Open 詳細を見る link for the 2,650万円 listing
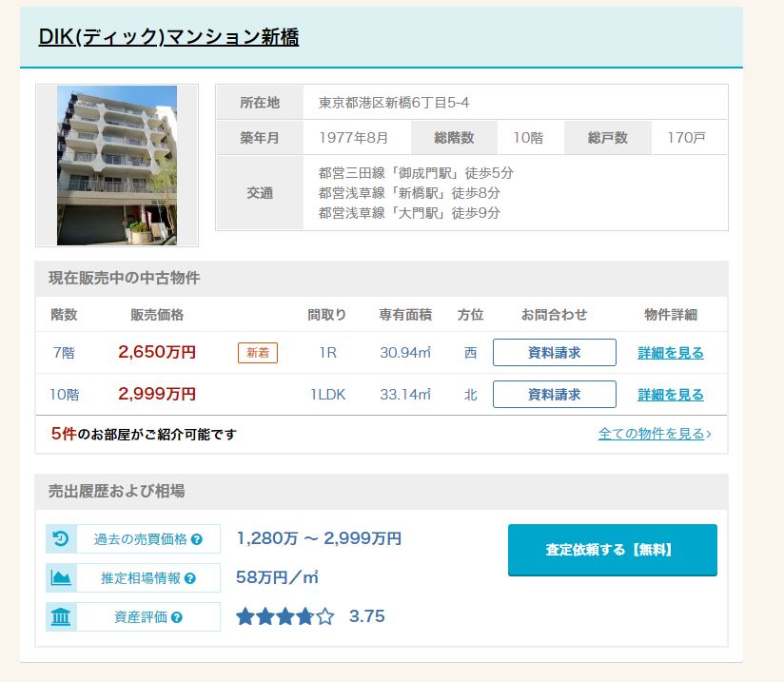Viewport: 784px width, 682px height. point(671,353)
